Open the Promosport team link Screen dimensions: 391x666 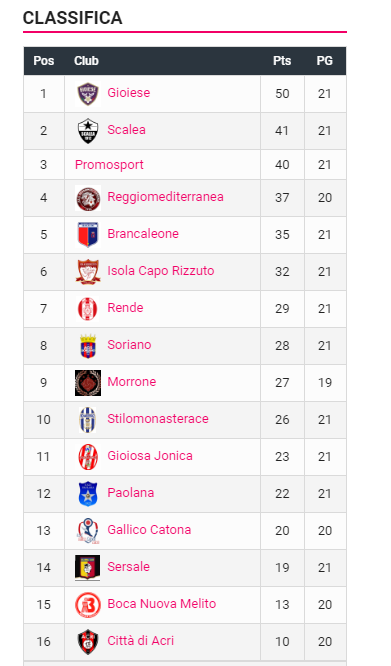(x=109, y=165)
